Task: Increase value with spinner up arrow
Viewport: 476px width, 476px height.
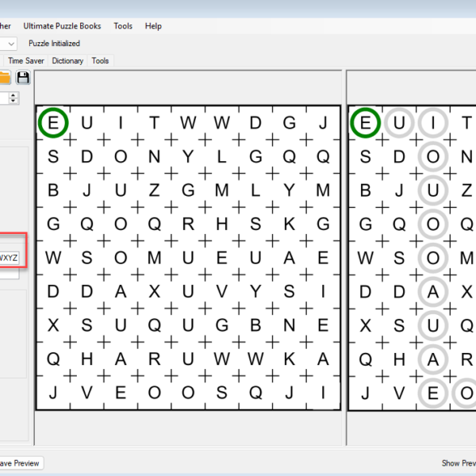Action: (x=13, y=94)
